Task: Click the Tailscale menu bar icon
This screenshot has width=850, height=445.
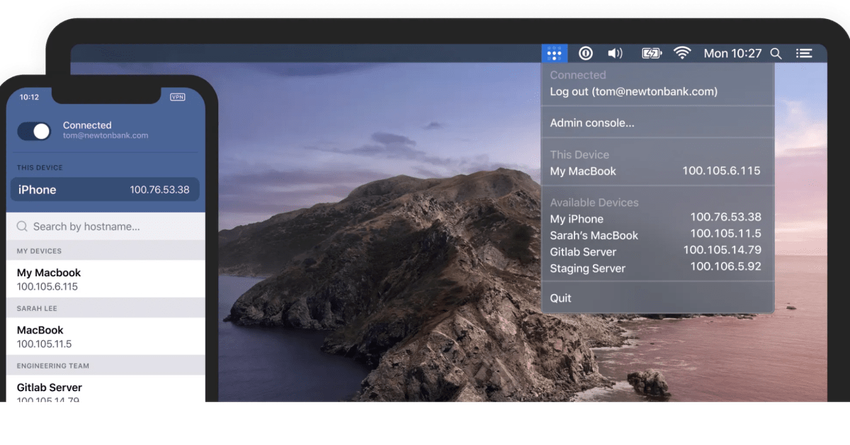Action: (x=555, y=53)
